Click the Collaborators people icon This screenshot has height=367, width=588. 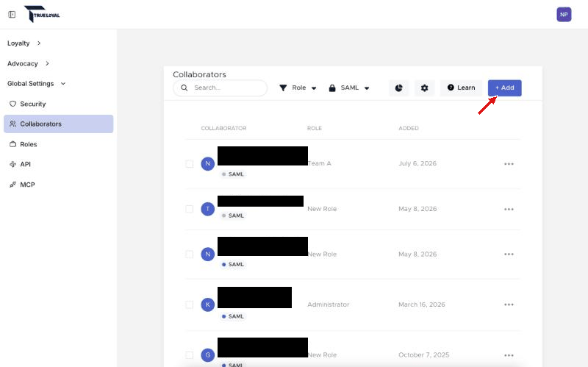[12, 124]
